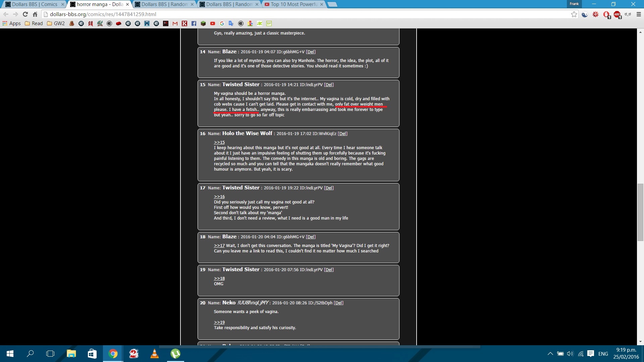This screenshot has width=644, height=362.
Task: Open the Action Center notifications icon
Action: pyautogui.click(x=591, y=354)
